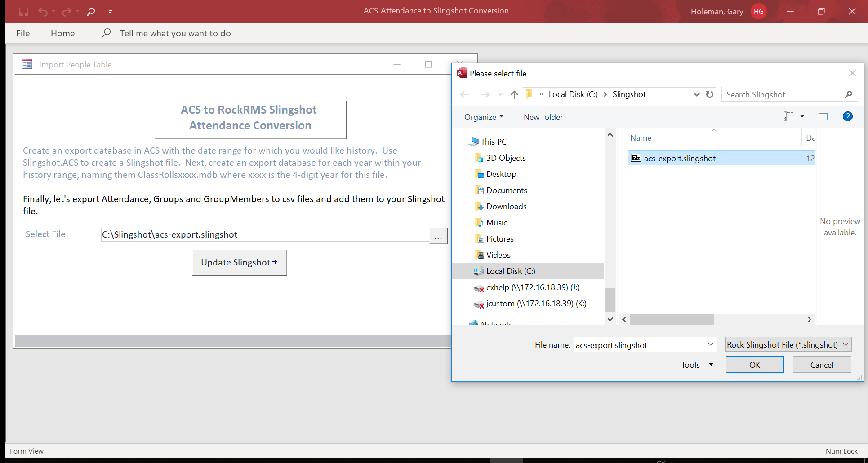
Task: Select exhelp network drive (J:)
Action: [533, 287]
